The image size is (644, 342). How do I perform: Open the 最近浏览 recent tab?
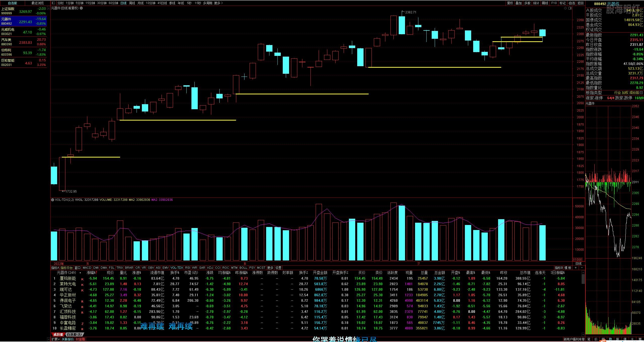[x=37, y=3]
